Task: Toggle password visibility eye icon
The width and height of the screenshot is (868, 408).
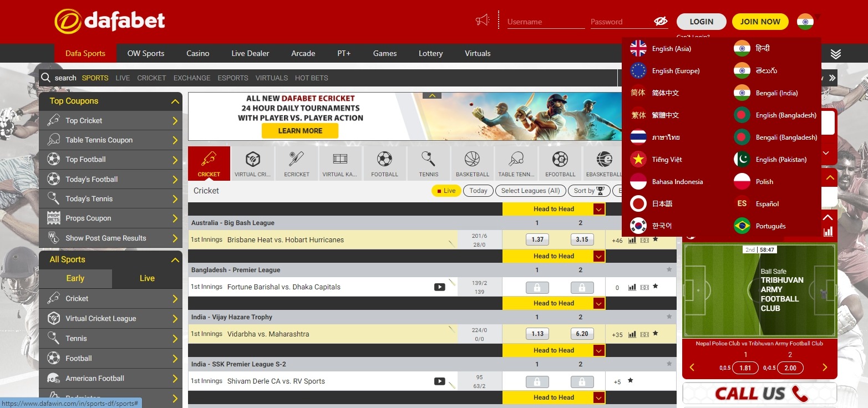Action: (x=660, y=21)
